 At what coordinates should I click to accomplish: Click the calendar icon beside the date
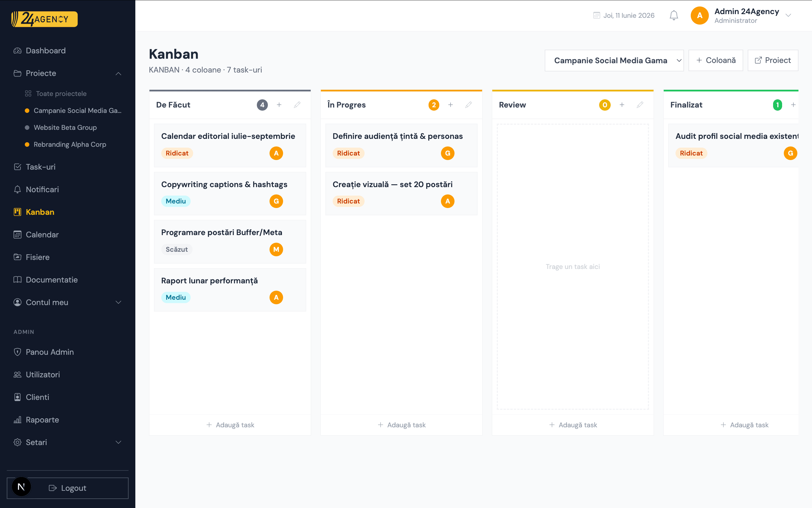(x=597, y=16)
